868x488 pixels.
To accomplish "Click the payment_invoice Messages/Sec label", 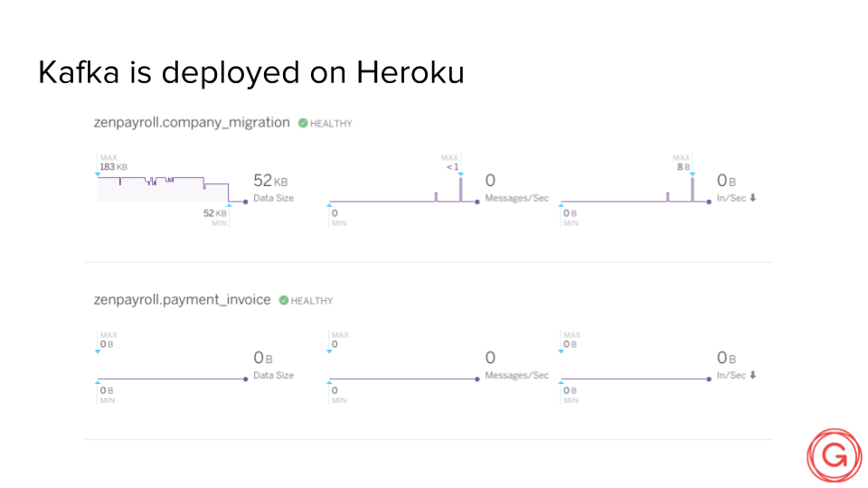I will [x=516, y=375].
